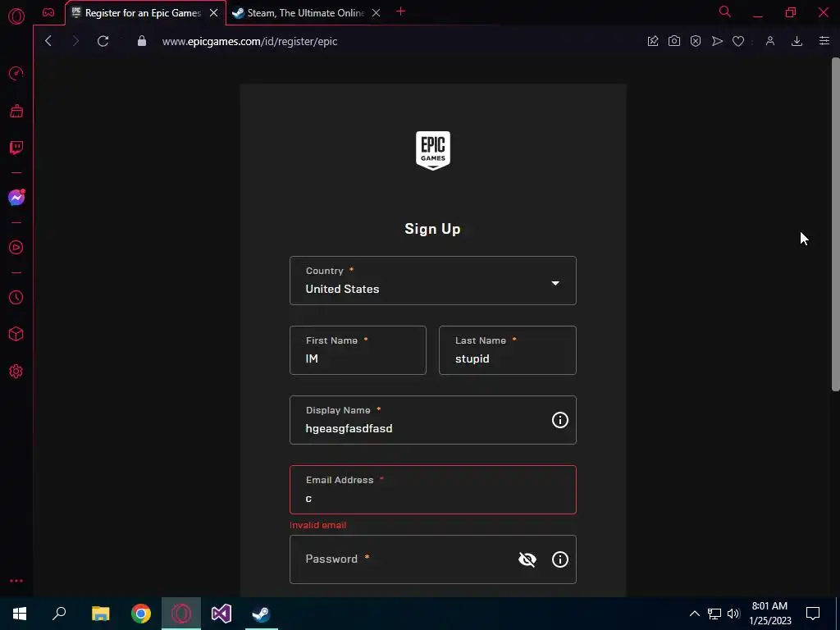
Task: Close the Epic Games tab
Action: point(214,13)
